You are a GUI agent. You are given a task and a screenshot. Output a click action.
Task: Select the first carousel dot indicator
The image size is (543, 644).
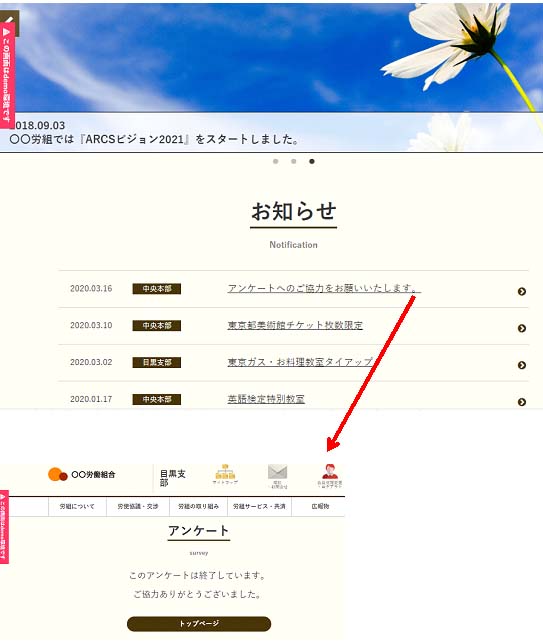(276, 161)
